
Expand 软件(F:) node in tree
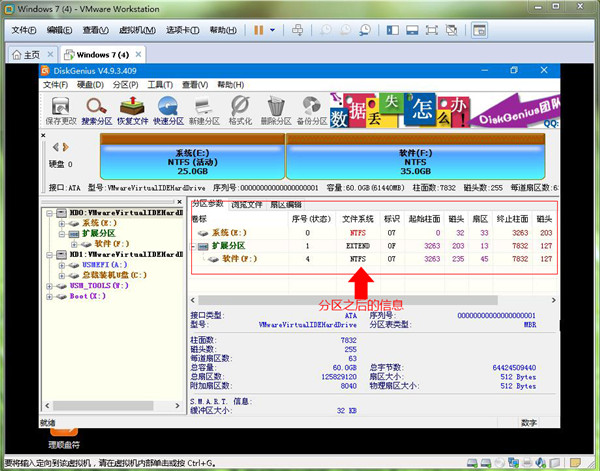pos(74,244)
